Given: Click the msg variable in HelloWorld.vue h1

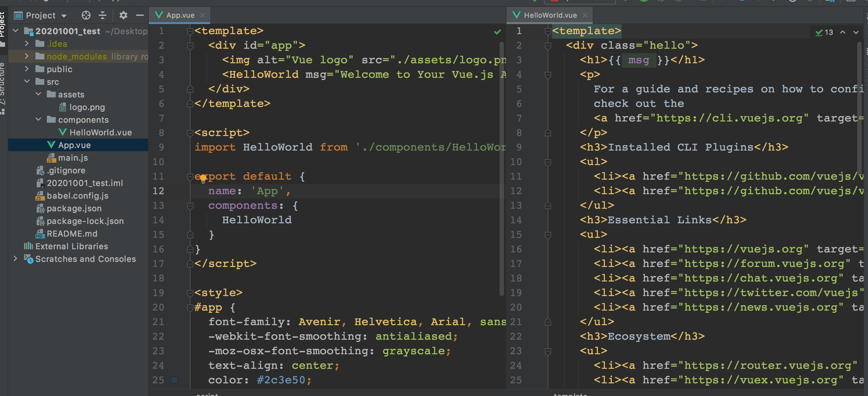Looking at the screenshot, I should [638, 60].
